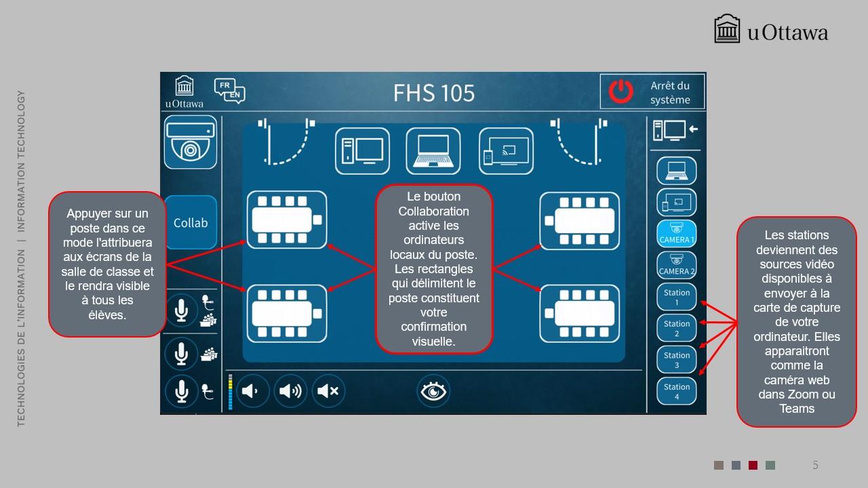Screen dimensions: 868x488
Task: Click the uOttawa logo on the touch panel
Action: pos(184,92)
